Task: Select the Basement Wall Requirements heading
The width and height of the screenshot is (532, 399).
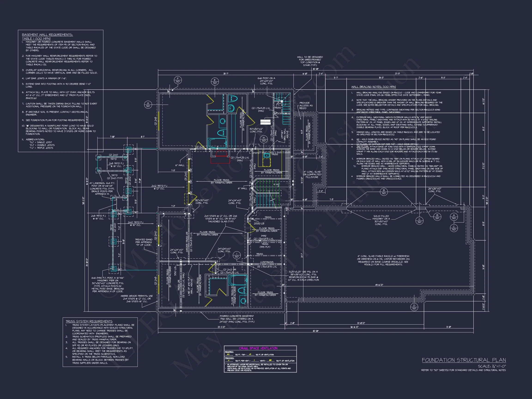Action: pyautogui.click(x=47, y=35)
